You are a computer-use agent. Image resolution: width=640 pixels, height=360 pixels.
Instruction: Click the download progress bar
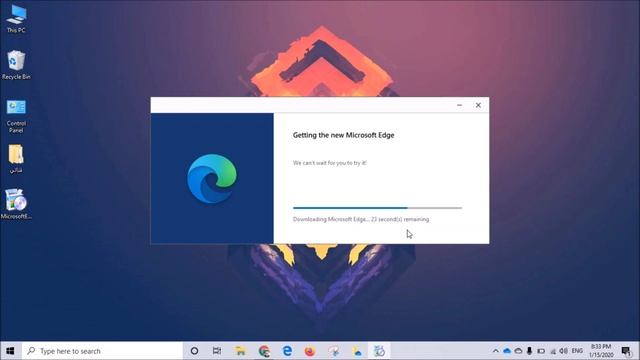click(378, 208)
